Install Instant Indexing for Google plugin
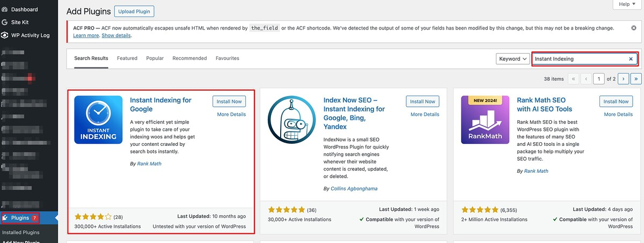This screenshot has height=243, width=644. click(x=229, y=101)
